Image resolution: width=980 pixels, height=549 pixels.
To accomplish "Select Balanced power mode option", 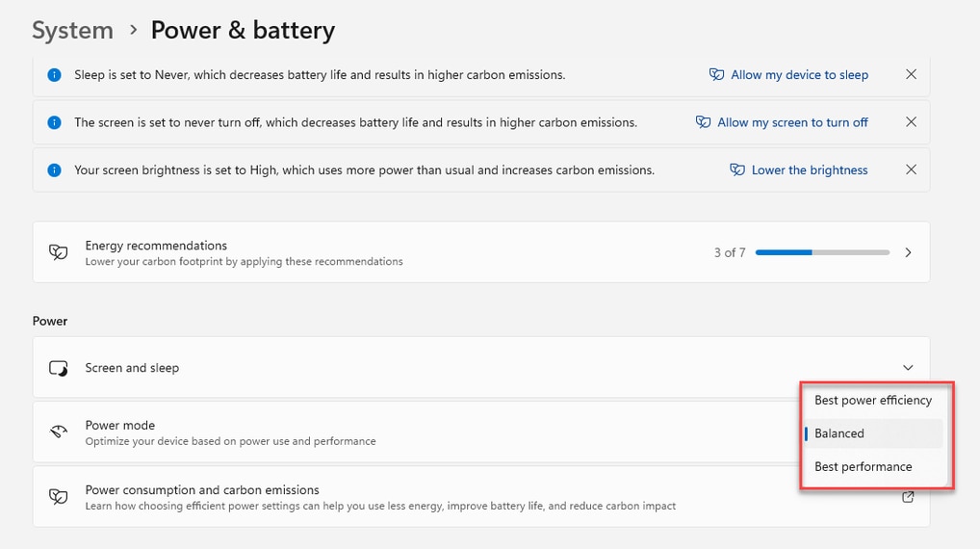I will pos(873,433).
